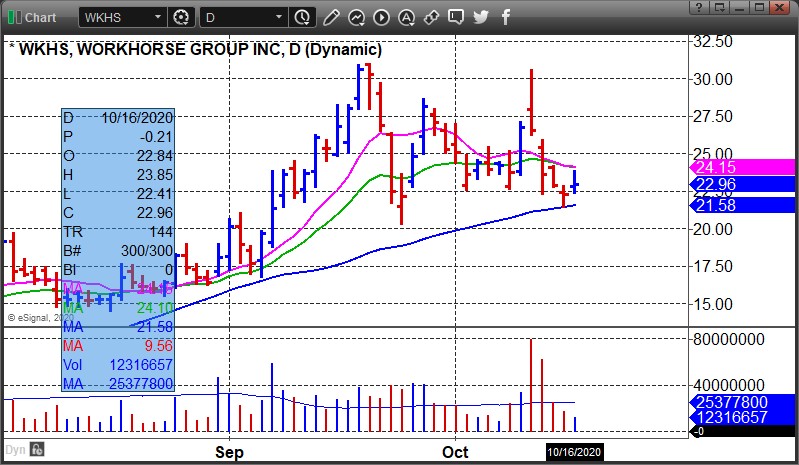Share the chart on Twitter
This screenshot has width=799, height=465.
(481, 17)
